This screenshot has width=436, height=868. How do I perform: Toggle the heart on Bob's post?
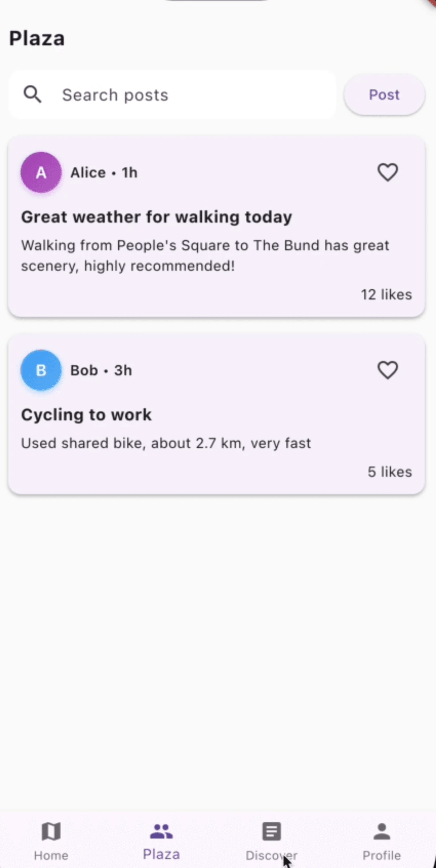point(387,370)
